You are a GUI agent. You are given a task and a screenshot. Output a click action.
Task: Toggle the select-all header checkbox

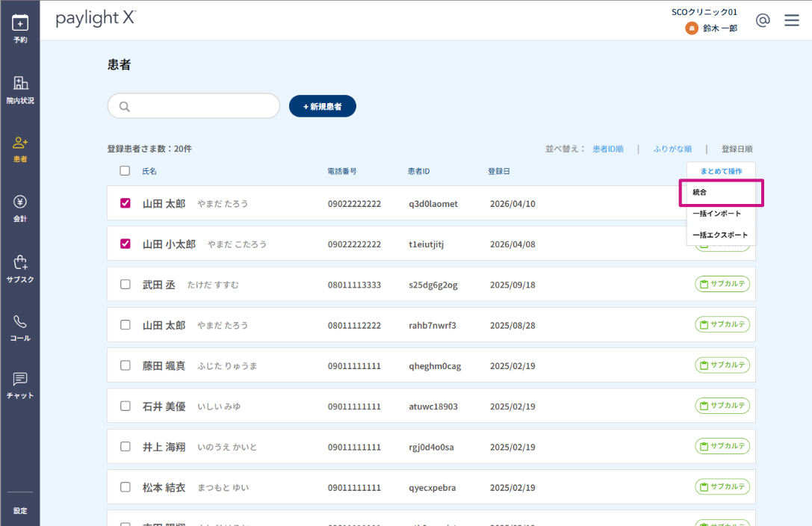125,171
